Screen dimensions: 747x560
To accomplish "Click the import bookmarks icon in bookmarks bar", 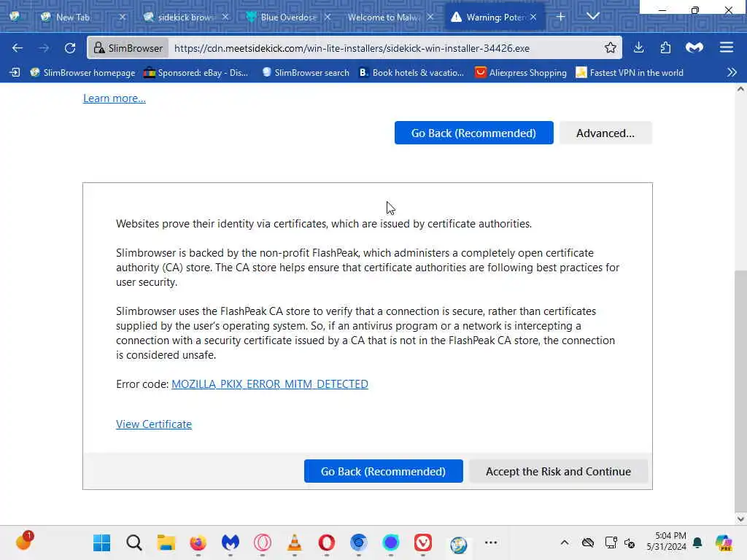I will 15,72.
